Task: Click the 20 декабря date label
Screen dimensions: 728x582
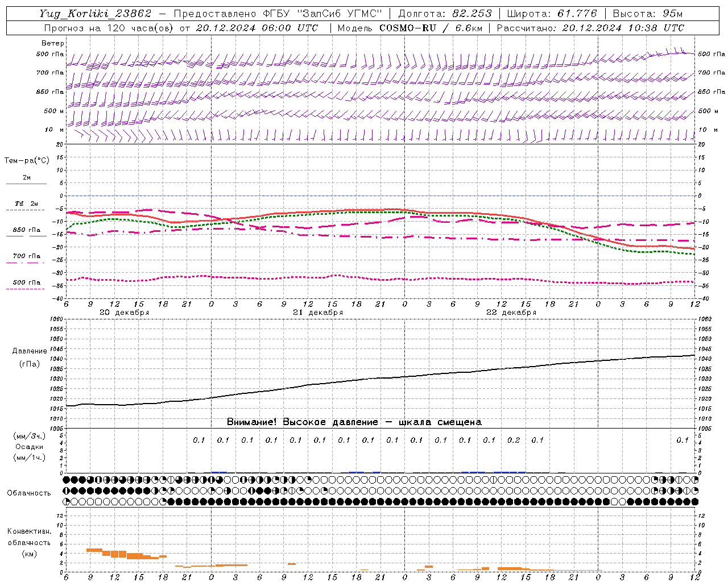Action: click(125, 313)
